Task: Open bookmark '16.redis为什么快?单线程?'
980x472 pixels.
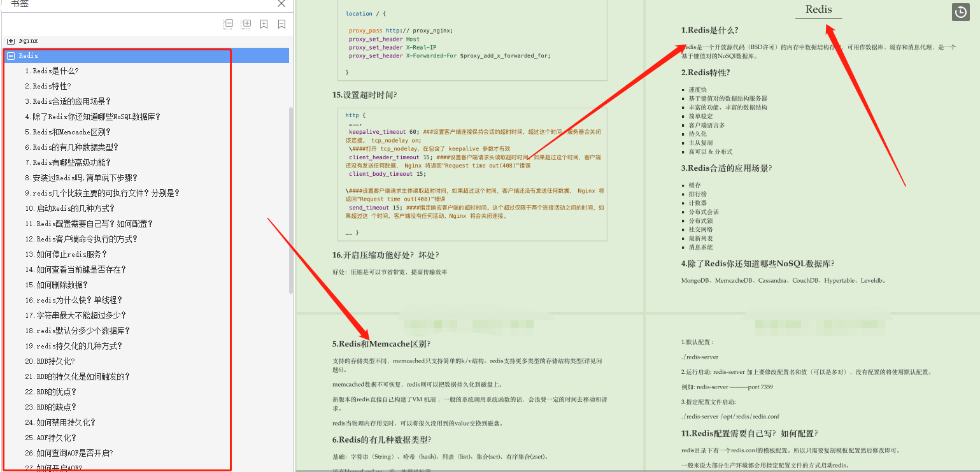Action: [74, 301]
